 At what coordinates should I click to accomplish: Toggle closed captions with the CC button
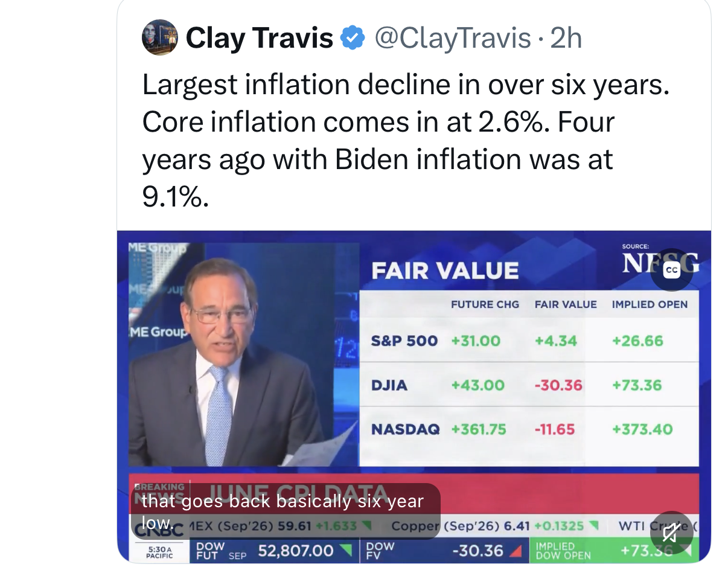[x=671, y=270]
